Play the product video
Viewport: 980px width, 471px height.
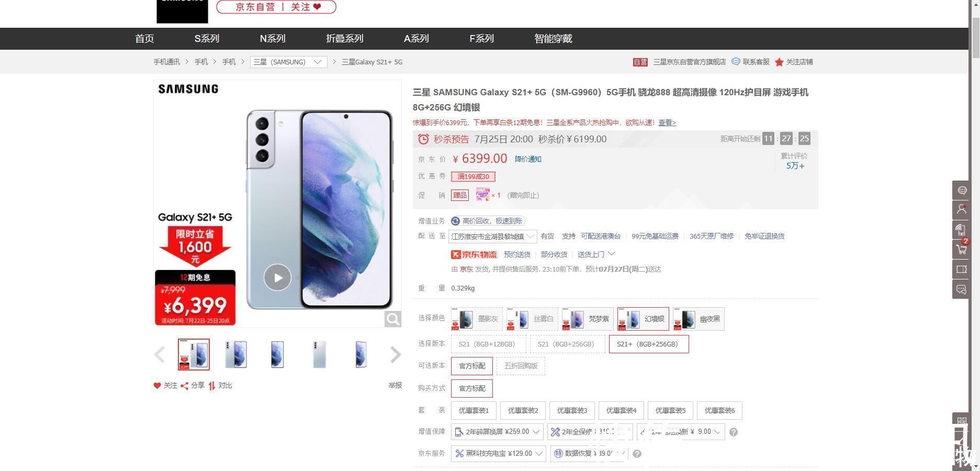(277, 277)
